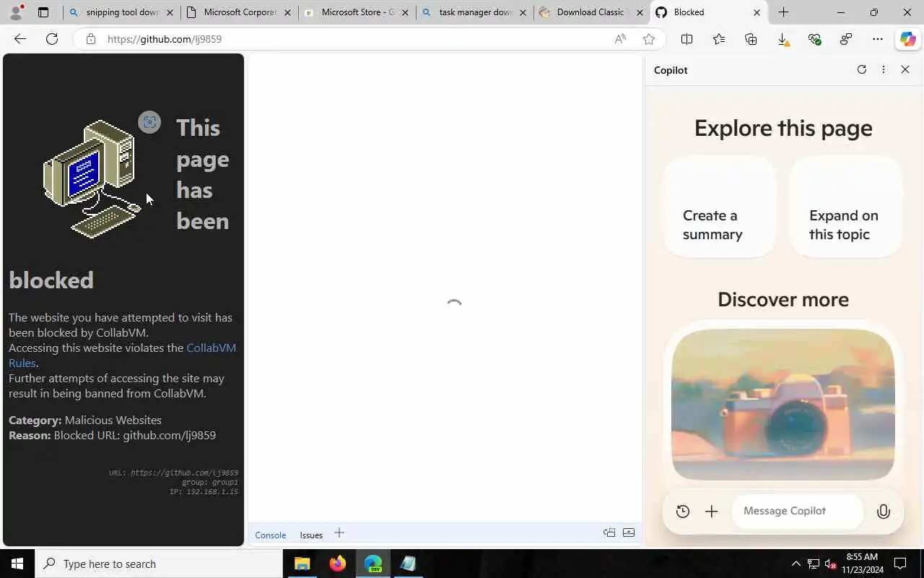Close the snipping tool download tab
This screenshot has height=578, width=924.
[169, 12]
